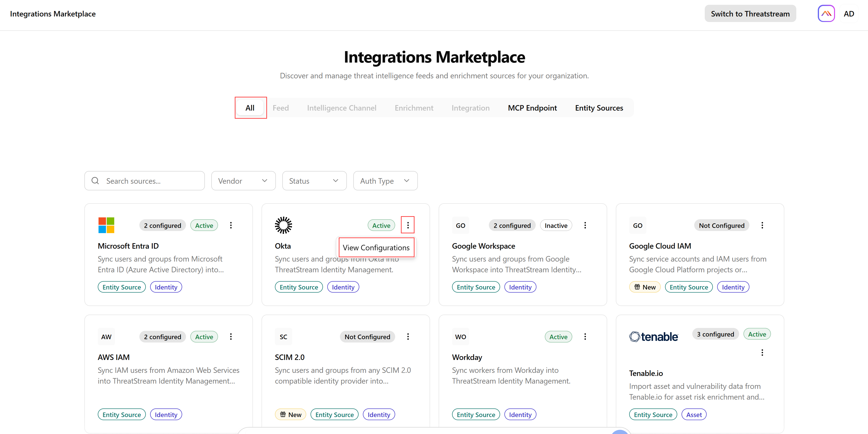Viewport: 868px width, 434px height.
Task: Focus the Search sources input field
Action: click(145, 181)
